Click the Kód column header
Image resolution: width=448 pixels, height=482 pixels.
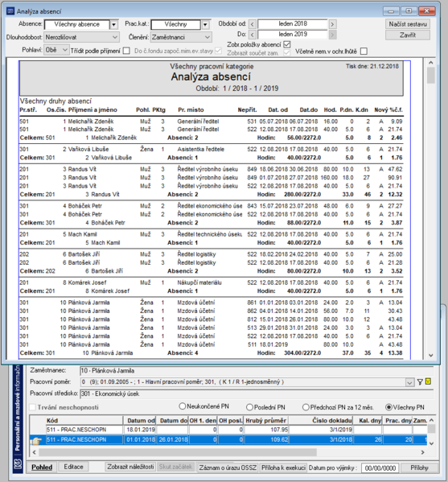[x=84, y=420]
